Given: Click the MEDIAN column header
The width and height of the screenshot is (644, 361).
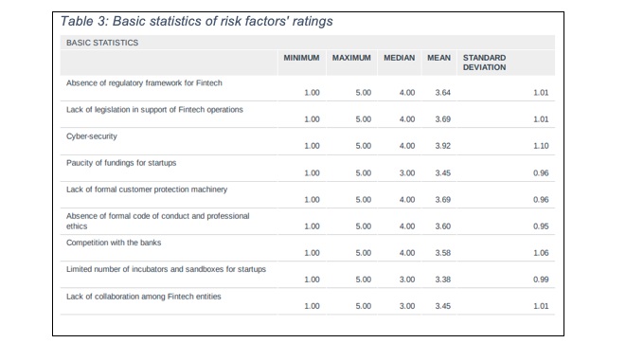Looking at the screenshot, I should 400,58.
